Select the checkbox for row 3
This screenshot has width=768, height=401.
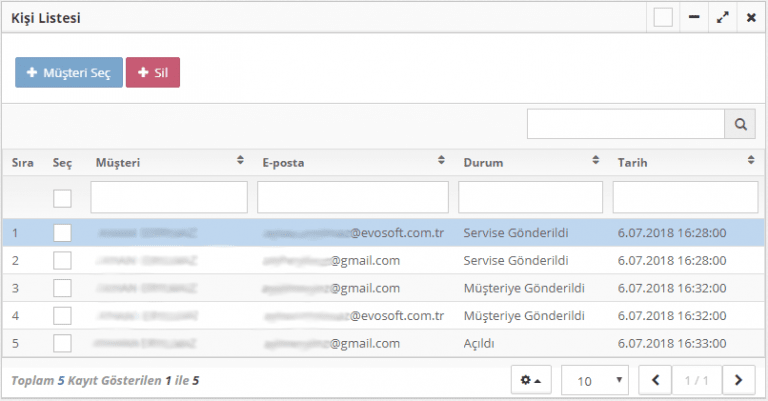click(62, 288)
